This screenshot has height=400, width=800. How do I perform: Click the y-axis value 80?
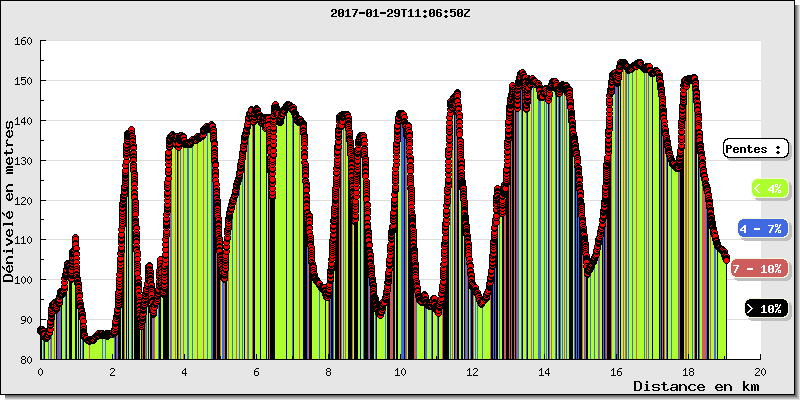(x=27, y=360)
